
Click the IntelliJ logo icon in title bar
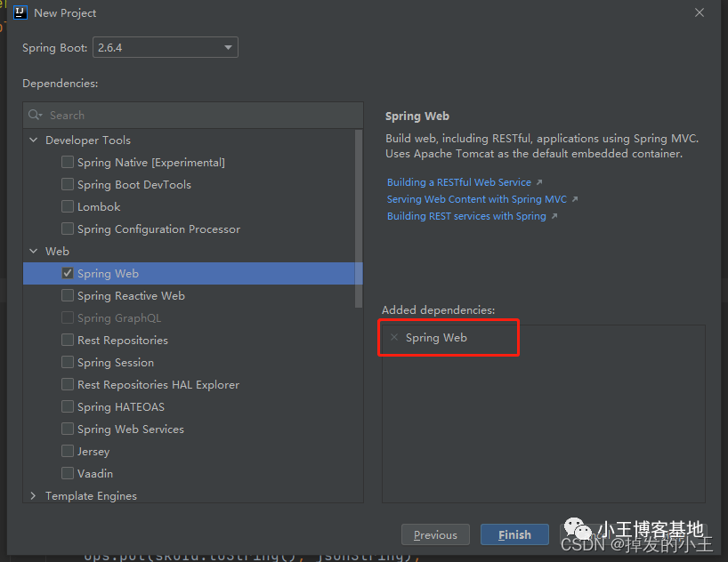(20, 12)
